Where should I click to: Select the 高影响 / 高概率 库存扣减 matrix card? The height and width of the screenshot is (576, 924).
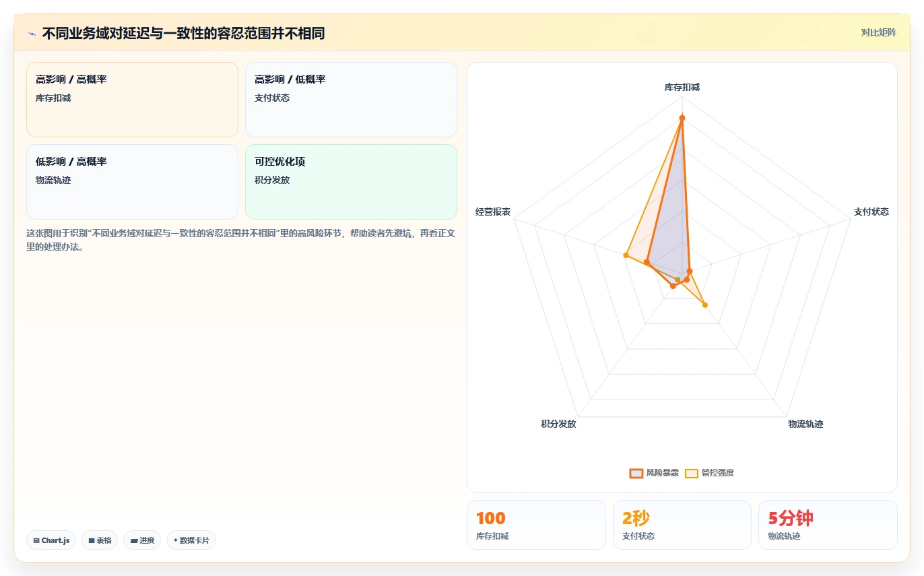click(x=132, y=100)
